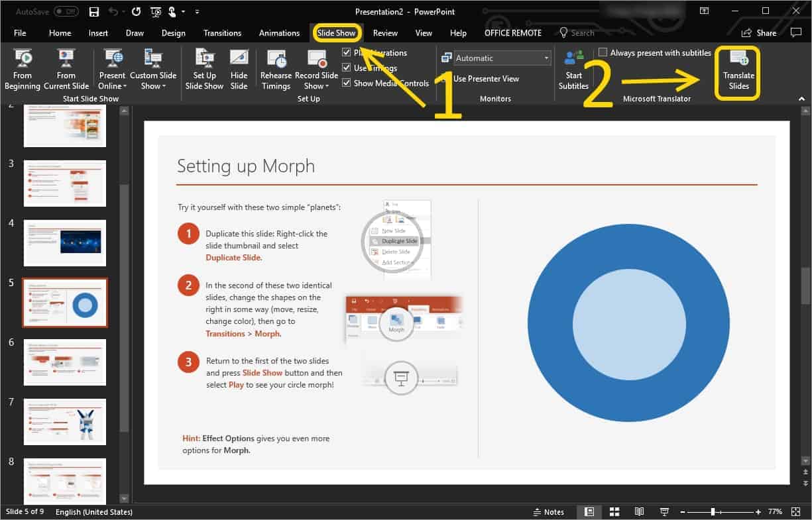This screenshot has height=520, width=812.
Task: Collapse the ribbon with the chevron
Action: pyautogui.click(x=801, y=99)
